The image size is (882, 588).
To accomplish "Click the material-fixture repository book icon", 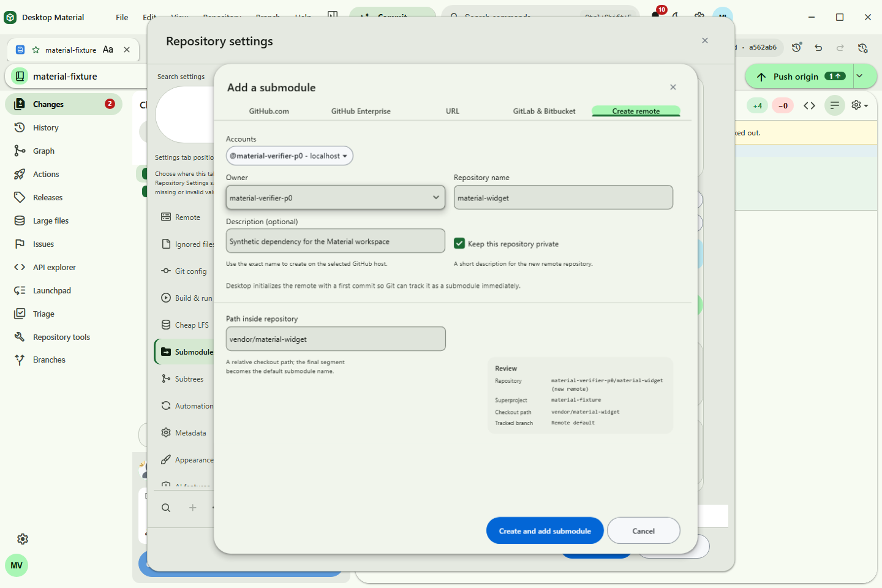I will coord(20,76).
